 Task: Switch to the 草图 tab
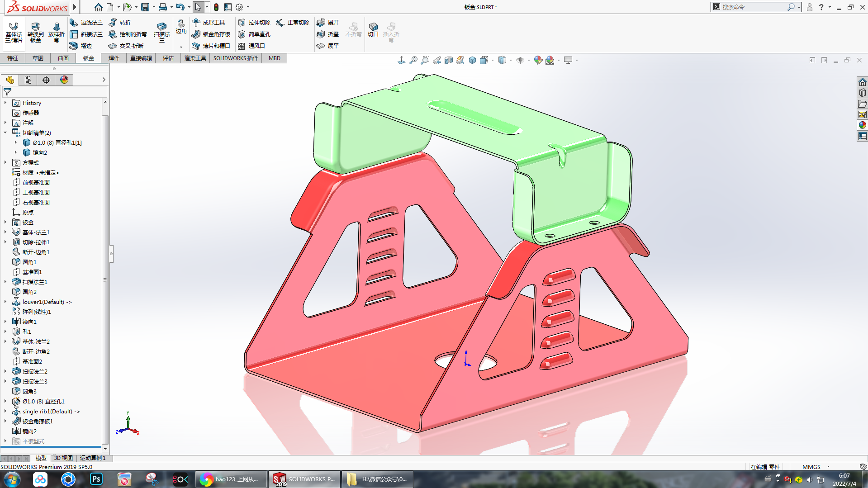tap(38, 58)
